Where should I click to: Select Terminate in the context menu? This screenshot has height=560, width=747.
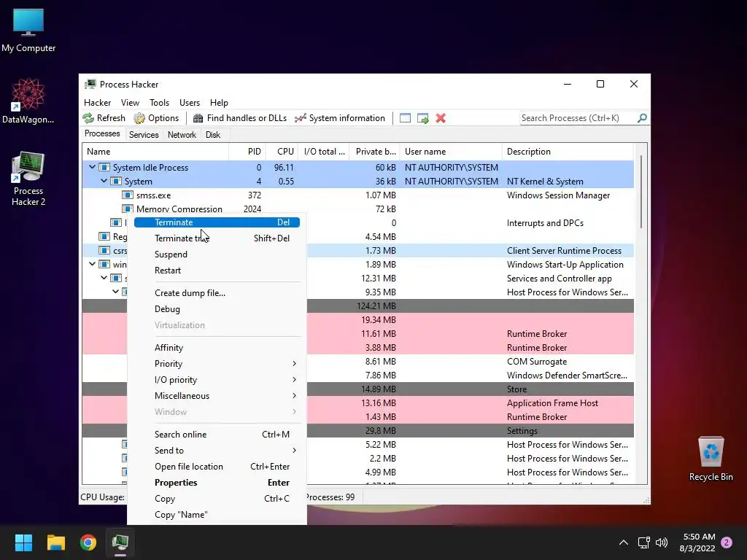(217, 222)
